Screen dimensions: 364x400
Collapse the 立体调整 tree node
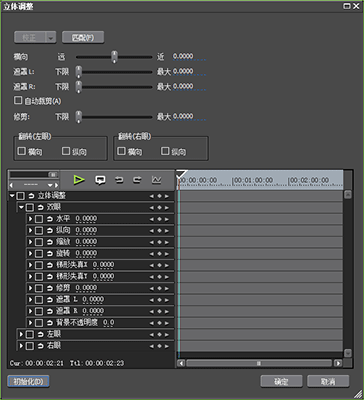pos(12,196)
